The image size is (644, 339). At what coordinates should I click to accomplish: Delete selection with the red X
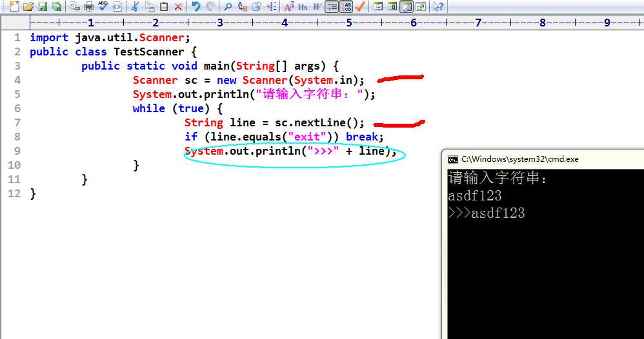(178, 6)
